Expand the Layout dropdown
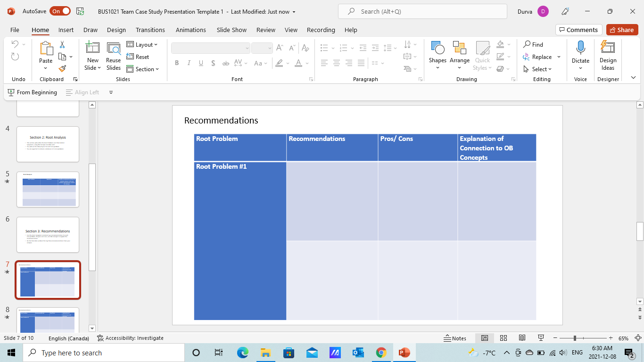Screen dimensions: 644x362 click(x=142, y=45)
